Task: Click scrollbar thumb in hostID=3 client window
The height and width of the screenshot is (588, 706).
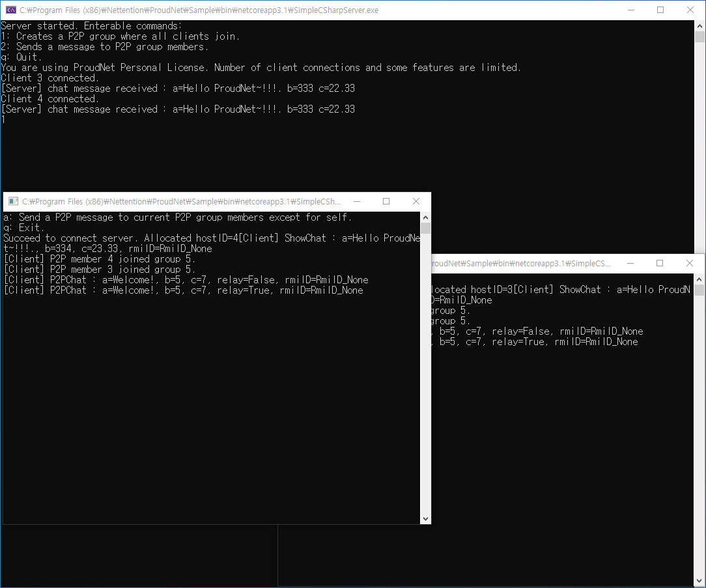Action: click(x=699, y=290)
